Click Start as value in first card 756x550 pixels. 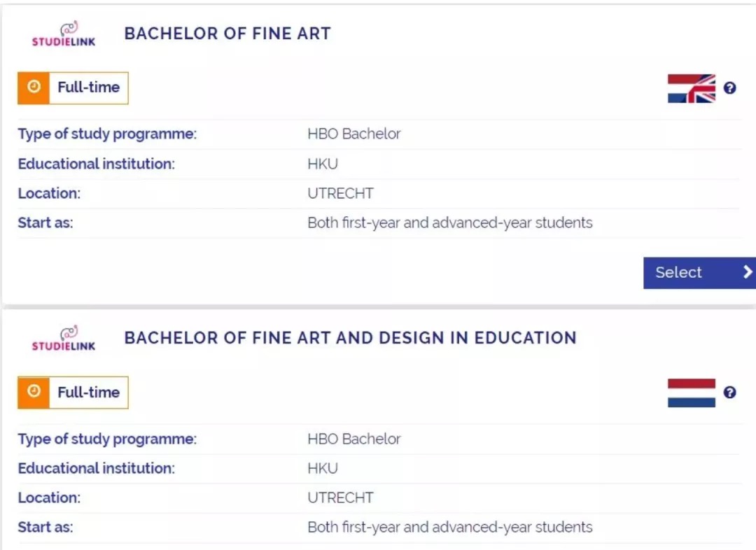pyautogui.click(x=450, y=223)
